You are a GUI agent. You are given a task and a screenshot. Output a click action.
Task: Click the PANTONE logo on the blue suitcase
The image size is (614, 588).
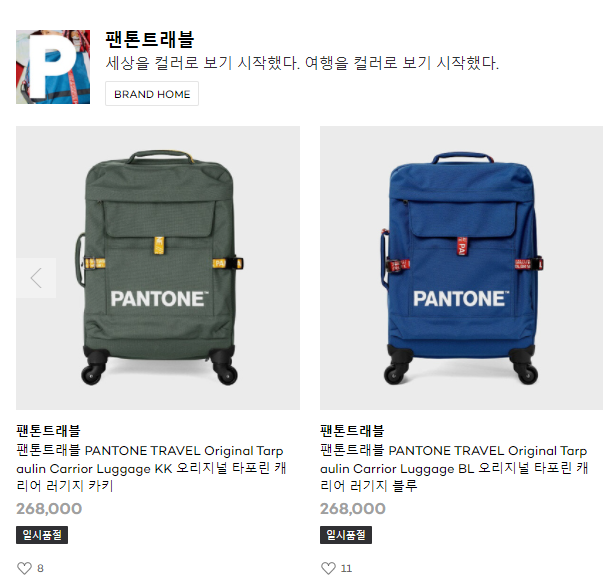point(461,299)
